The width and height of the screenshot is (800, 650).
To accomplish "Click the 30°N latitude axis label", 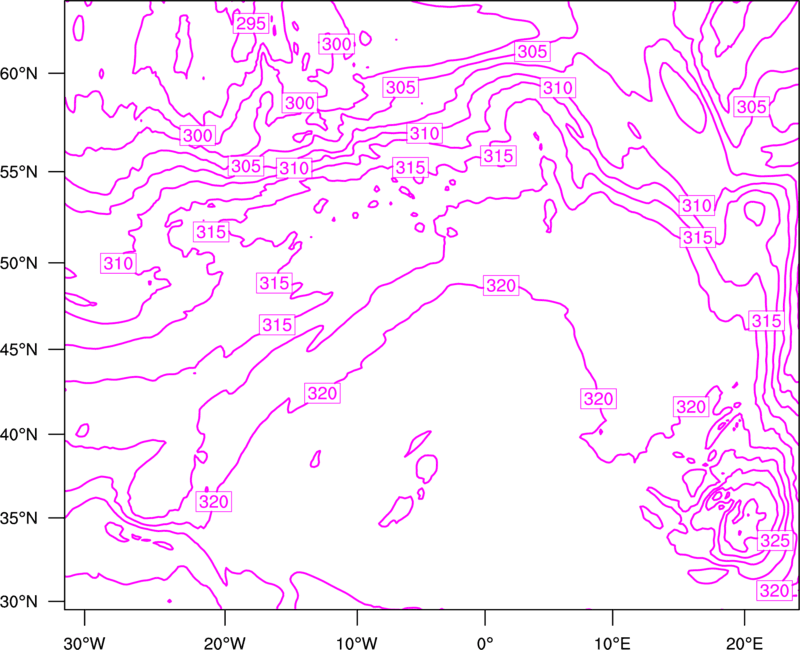I will click(19, 602).
